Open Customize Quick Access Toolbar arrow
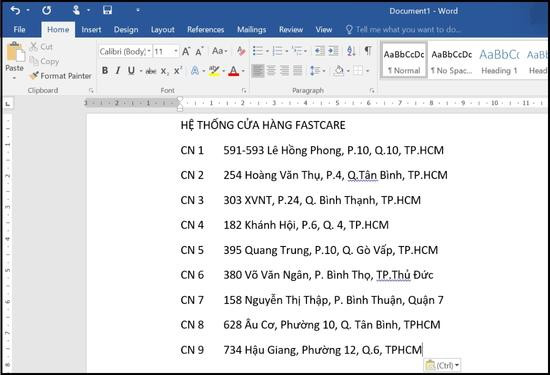550x375 pixels. click(138, 11)
